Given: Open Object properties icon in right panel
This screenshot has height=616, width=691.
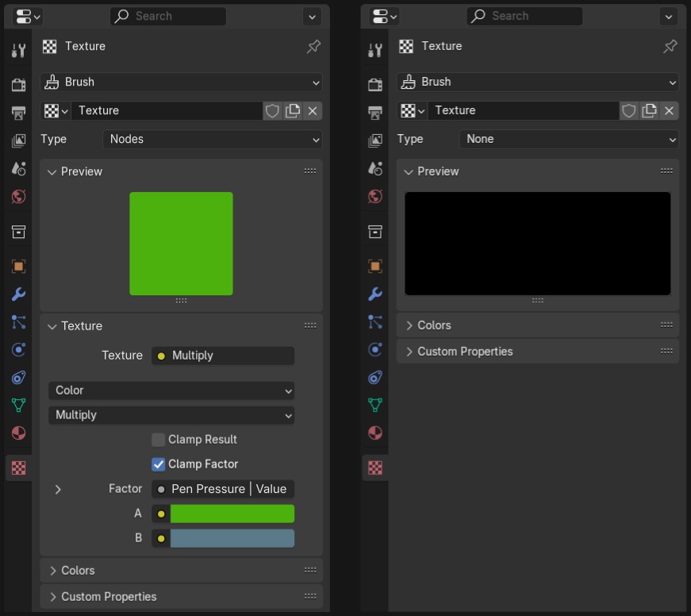Looking at the screenshot, I should click(x=375, y=266).
